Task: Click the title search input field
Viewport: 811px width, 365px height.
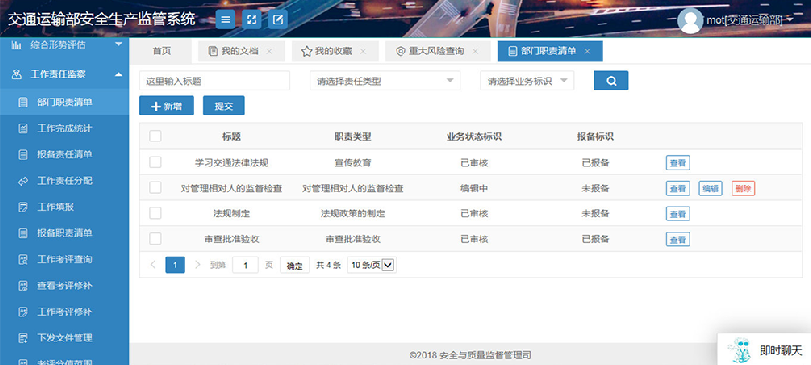Action: (215, 81)
